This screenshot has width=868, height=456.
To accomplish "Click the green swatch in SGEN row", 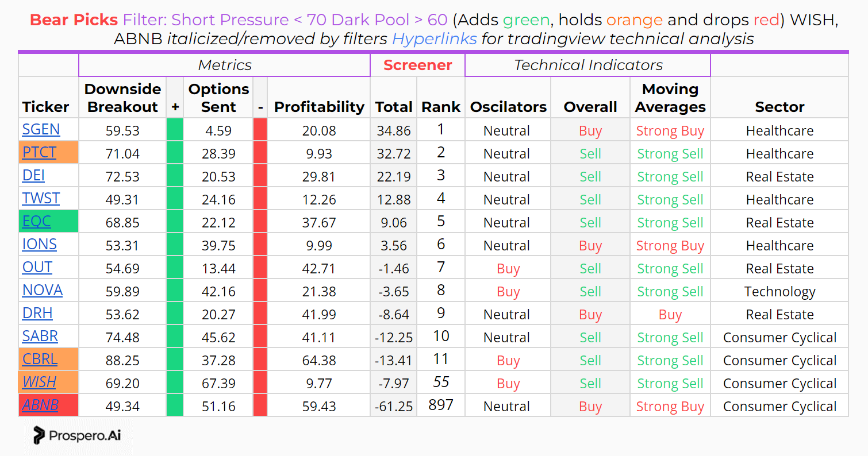I will tap(175, 130).
